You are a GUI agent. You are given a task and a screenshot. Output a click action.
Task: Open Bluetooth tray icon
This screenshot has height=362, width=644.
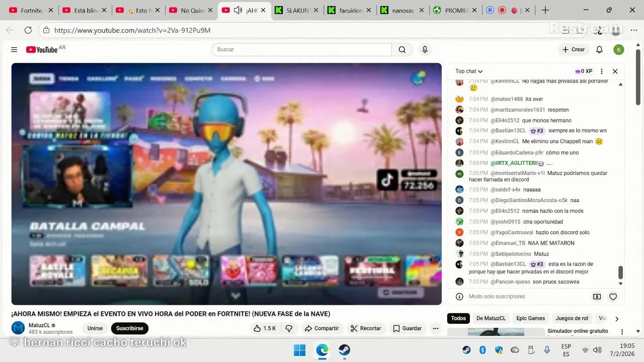482,350
